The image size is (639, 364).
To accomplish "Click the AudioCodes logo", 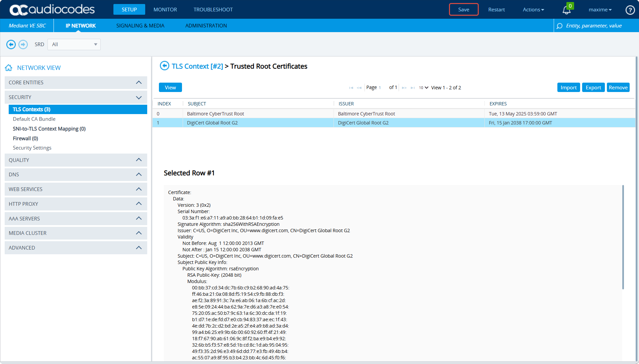I will point(52,10).
